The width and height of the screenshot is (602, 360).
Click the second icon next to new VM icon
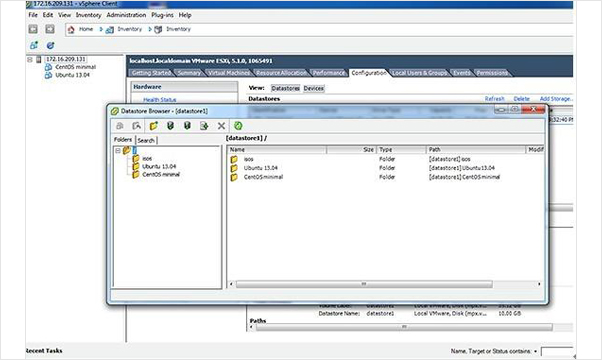[50, 45]
